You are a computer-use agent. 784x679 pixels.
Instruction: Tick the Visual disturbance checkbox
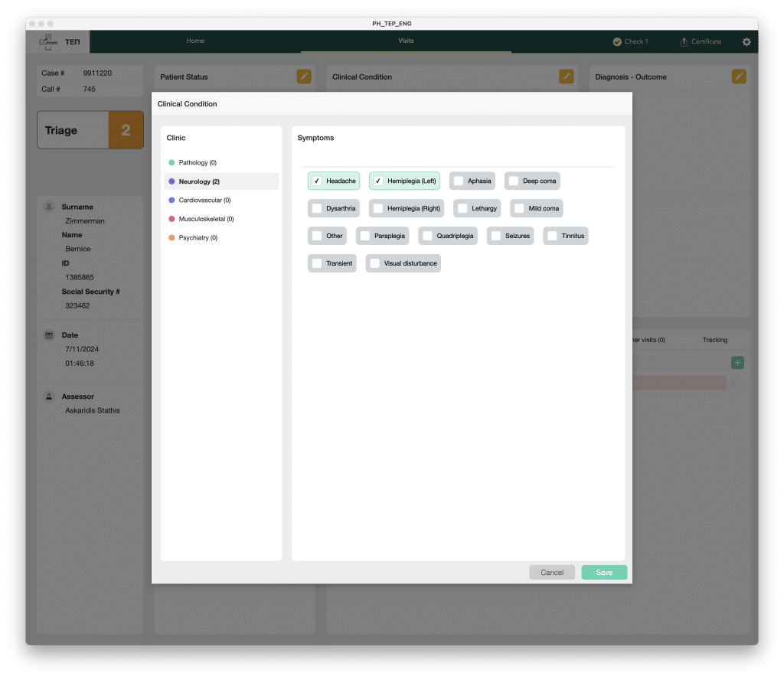pos(375,263)
